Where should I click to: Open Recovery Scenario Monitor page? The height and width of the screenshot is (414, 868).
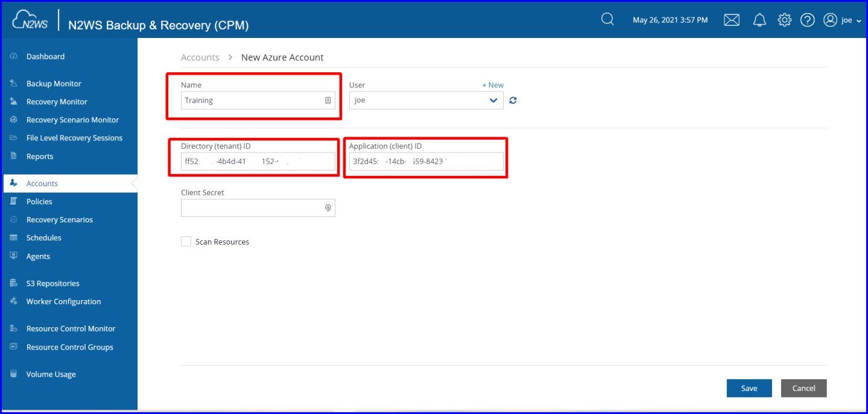72,120
